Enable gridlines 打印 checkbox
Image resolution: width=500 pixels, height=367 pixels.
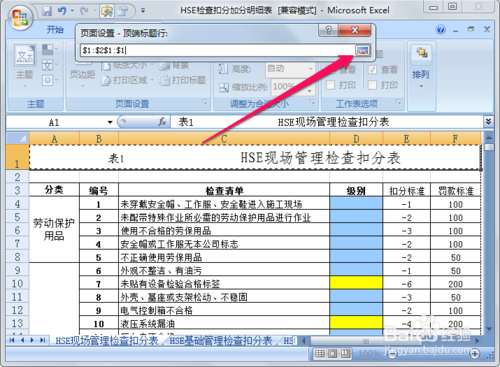[330, 85]
